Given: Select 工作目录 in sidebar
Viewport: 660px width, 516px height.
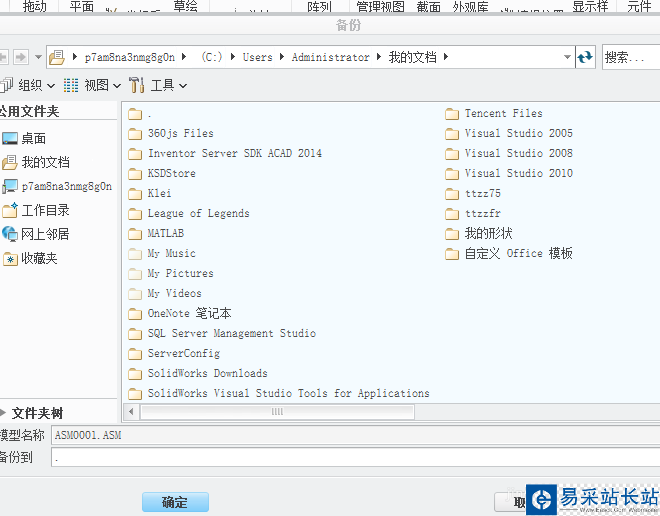Looking at the screenshot, I should tap(36, 210).
